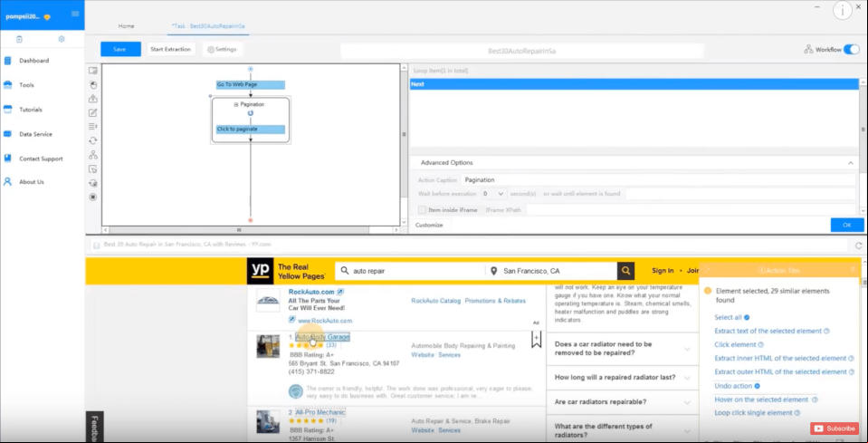Image resolution: width=868 pixels, height=443 pixels.
Task: Expand the 'How long will a repaired radiator last?' question
Action: [622, 378]
